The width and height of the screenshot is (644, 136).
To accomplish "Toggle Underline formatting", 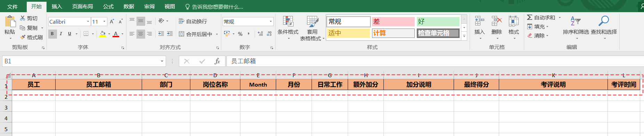I will (69, 34).
